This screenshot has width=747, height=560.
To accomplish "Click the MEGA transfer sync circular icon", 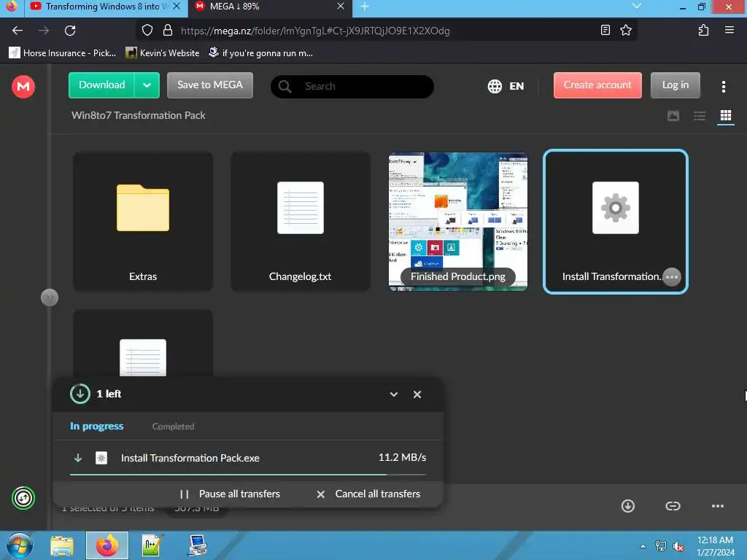I will pos(23,498).
